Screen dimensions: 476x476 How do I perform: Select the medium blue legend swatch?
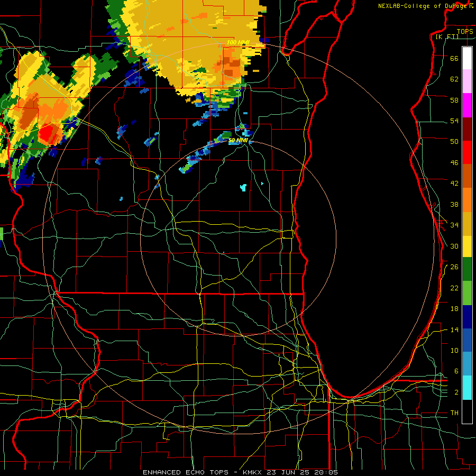click(x=467, y=341)
